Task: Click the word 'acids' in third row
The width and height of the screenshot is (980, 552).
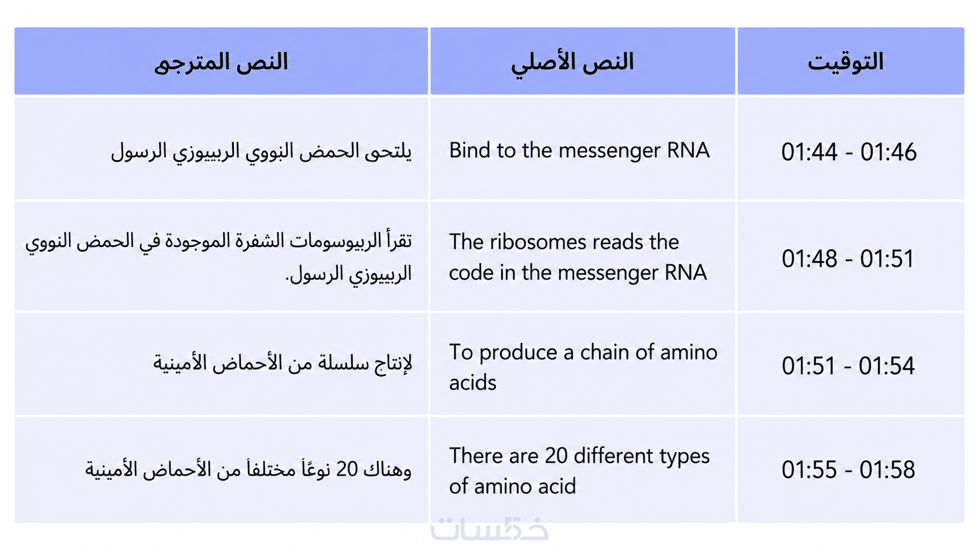Action: pos(472,383)
